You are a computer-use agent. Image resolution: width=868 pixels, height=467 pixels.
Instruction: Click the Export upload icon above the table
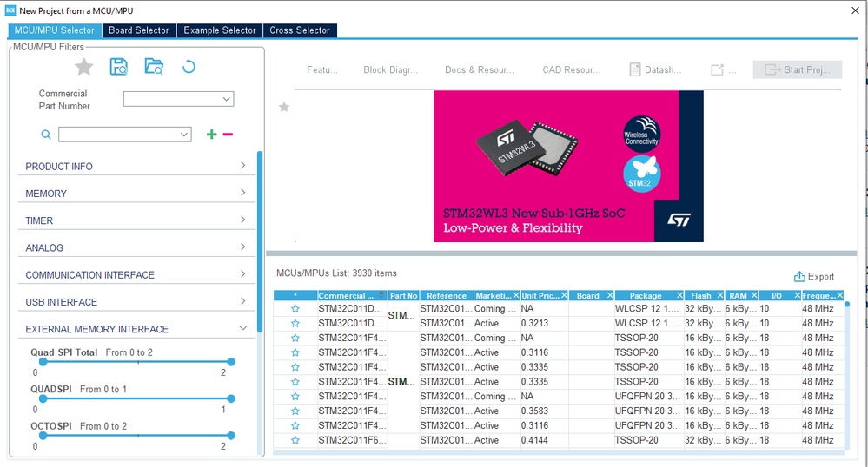799,276
